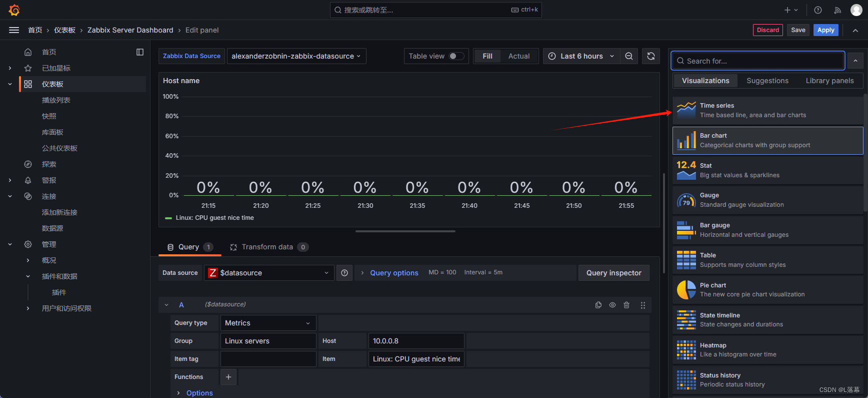Click the panel editor resize bar
868x398 pixels.
click(x=405, y=231)
